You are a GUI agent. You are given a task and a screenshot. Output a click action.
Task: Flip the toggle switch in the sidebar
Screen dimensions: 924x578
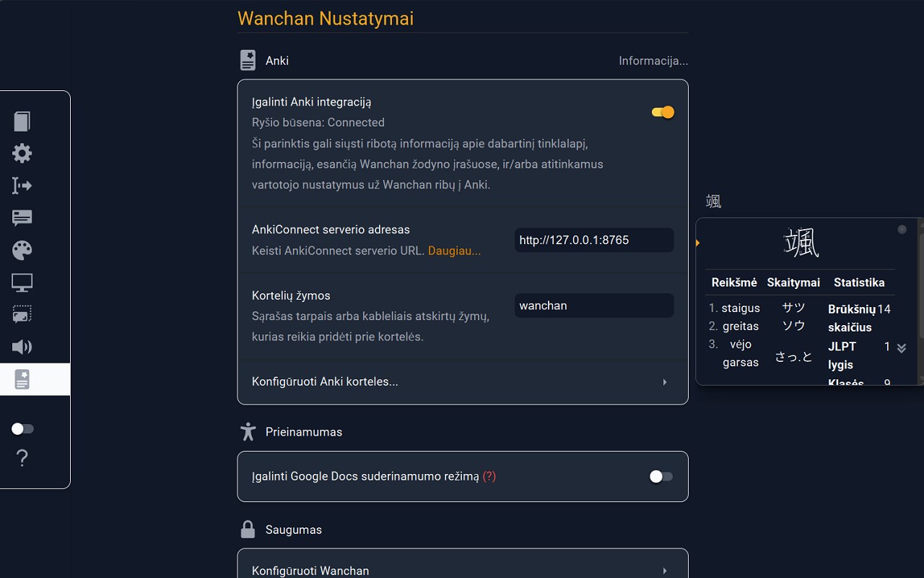22,429
